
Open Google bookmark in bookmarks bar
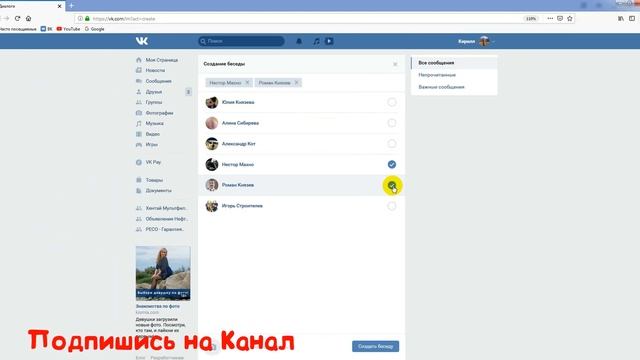[x=94, y=29]
